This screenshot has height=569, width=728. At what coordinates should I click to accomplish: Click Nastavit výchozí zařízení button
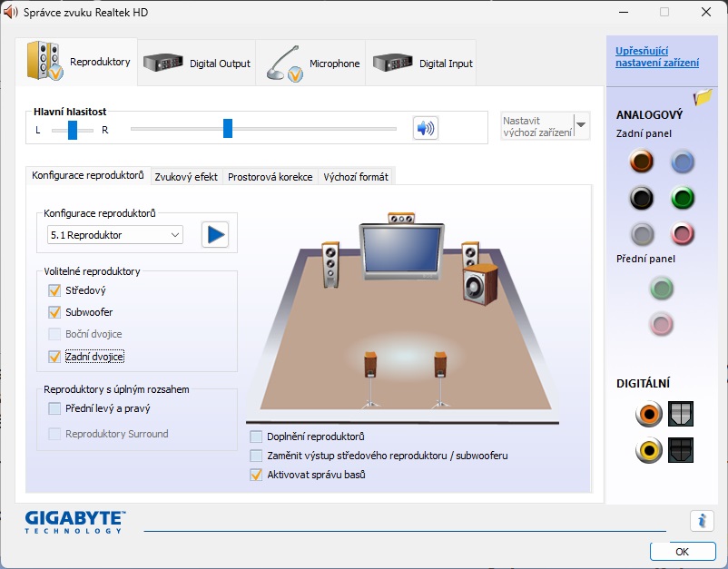[537, 126]
